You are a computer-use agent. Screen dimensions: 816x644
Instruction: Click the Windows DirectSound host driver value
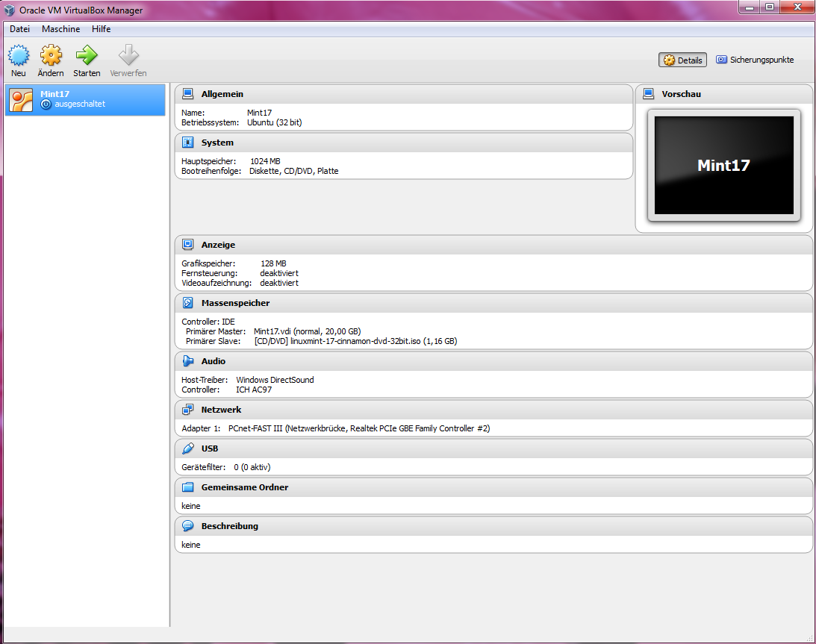(x=275, y=380)
